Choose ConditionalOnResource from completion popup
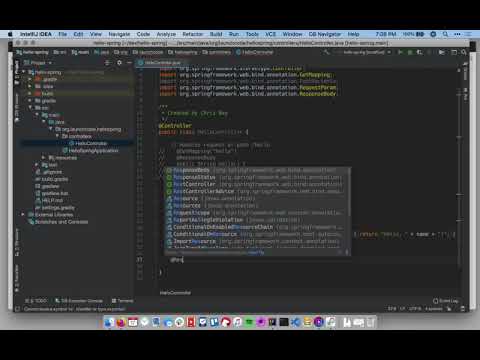Viewport: 480px width, 360px height. pyautogui.click(x=257, y=234)
